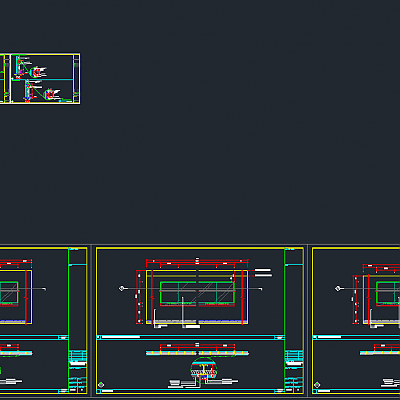The width and height of the screenshot is (400, 400).
Task: Select the horizontal plan strip in middle sheet's lower view
Action: click(197, 353)
